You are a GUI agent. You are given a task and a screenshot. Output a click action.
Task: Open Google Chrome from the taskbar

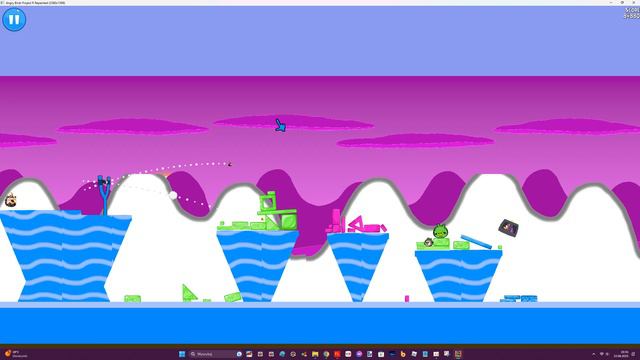pyautogui.click(x=326, y=354)
